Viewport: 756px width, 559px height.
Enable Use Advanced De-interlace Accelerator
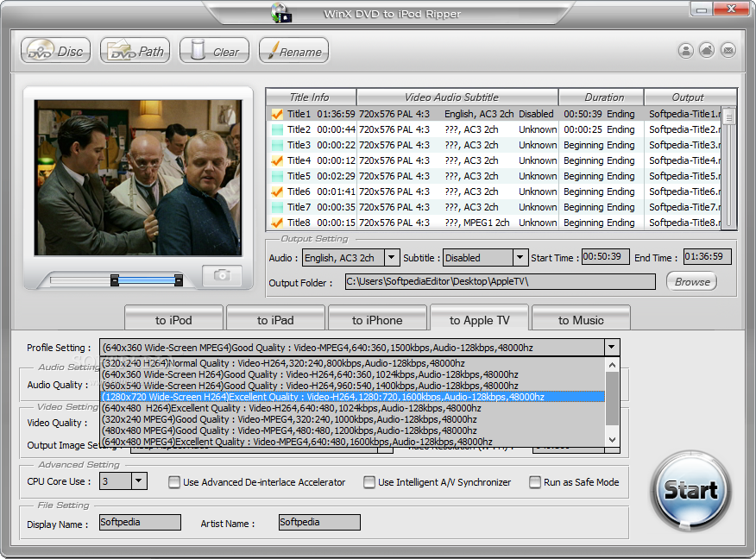point(174,482)
